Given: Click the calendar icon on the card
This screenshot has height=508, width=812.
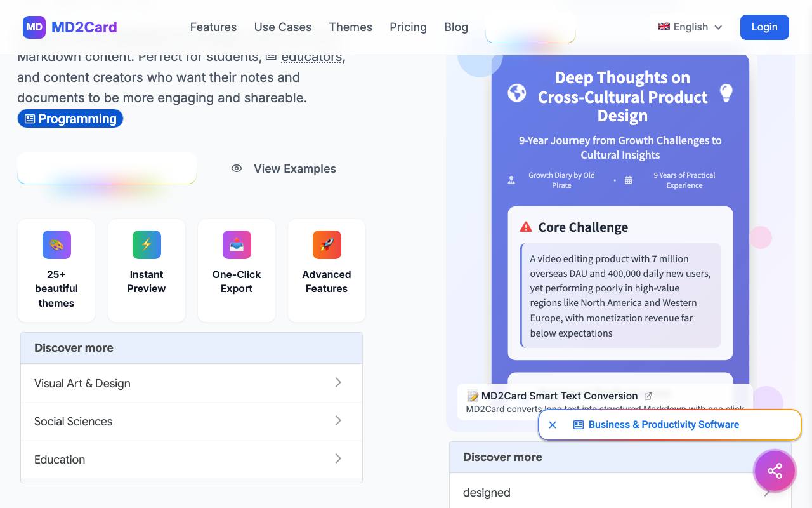Looking at the screenshot, I should tap(628, 180).
